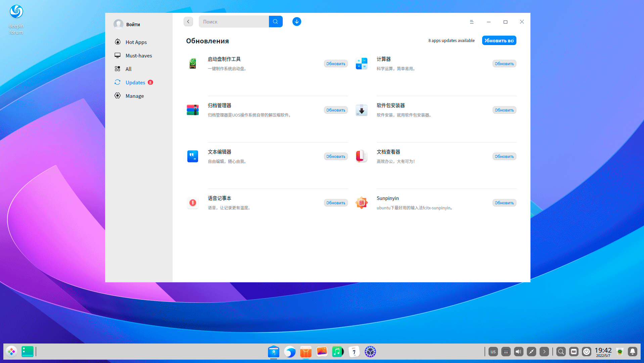This screenshot has width=644, height=363.
Task: Click the archive manager app icon
Action: pos(193,110)
